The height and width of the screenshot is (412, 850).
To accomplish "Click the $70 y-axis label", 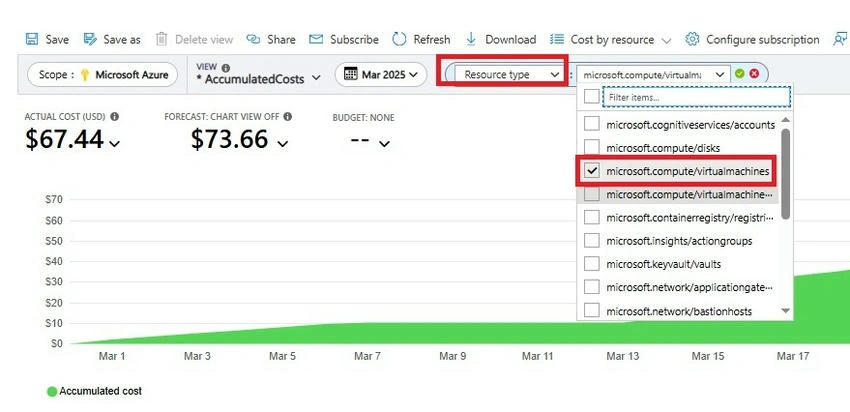I will 54,199.
